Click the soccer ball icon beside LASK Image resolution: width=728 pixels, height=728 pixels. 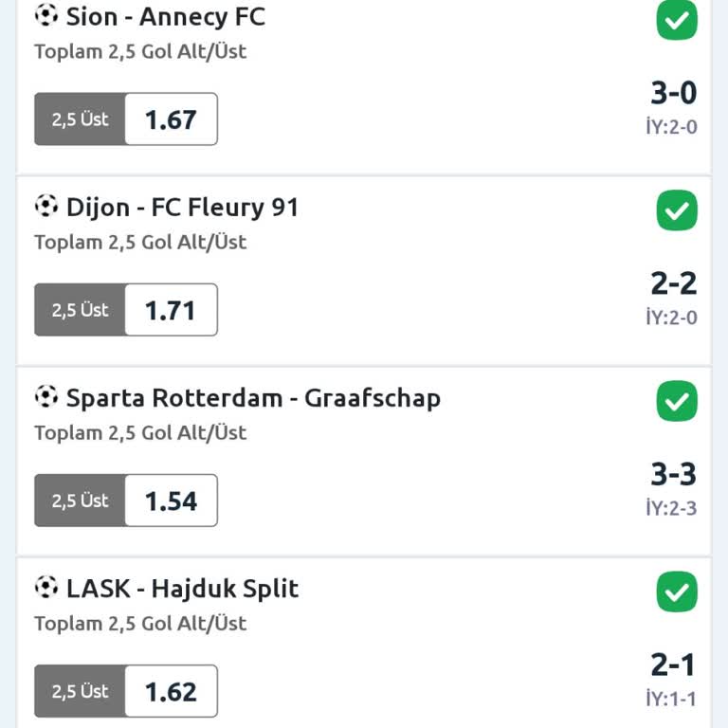[46, 588]
